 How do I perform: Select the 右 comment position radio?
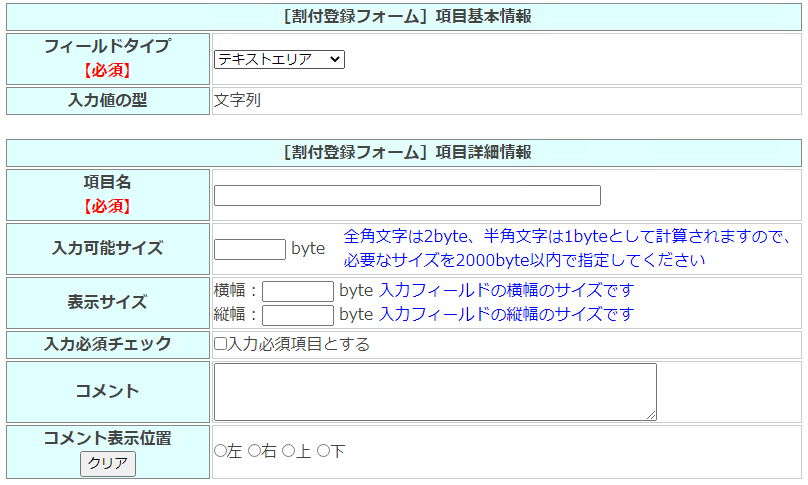254,452
